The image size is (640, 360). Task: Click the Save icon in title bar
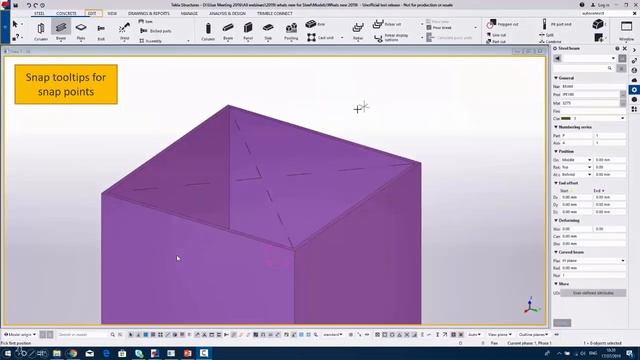pos(16,5)
